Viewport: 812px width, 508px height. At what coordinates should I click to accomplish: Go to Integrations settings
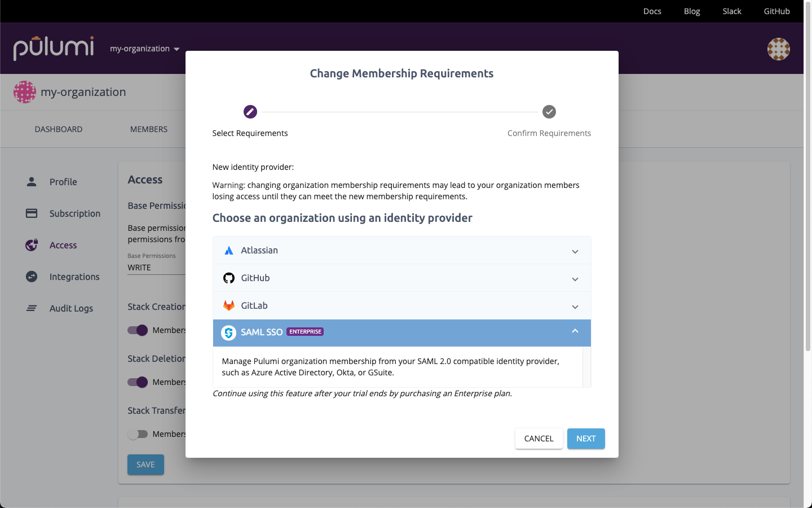[x=74, y=277]
